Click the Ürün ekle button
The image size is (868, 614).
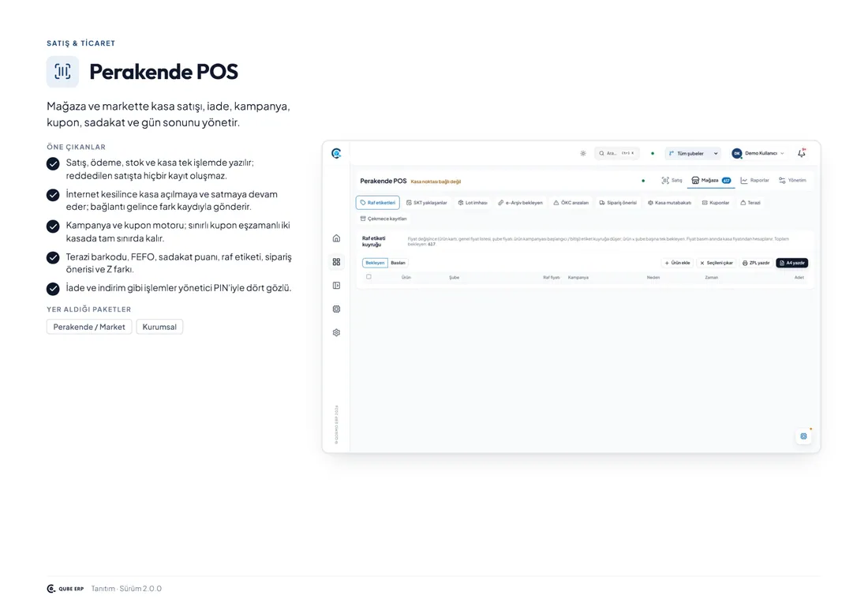(x=677, y=263)
